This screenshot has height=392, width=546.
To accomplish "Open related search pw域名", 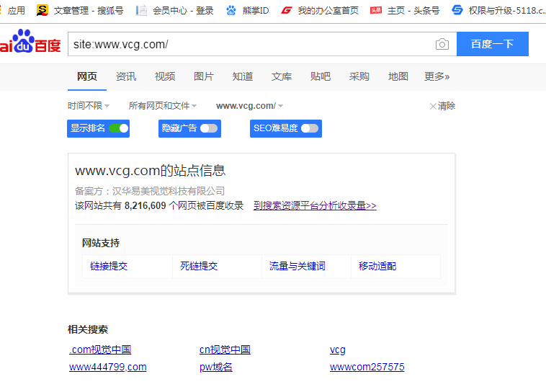I will 216,367.
